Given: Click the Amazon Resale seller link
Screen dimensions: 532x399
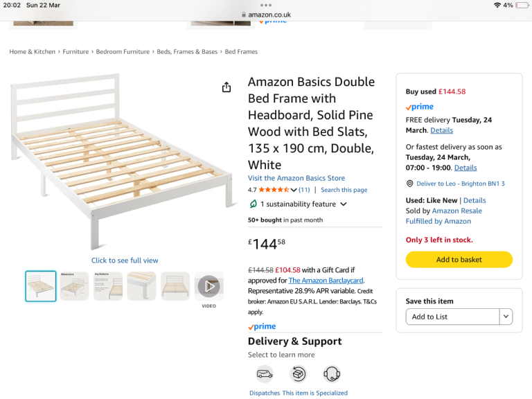Looking at the screenshot, I should point(456,211).
